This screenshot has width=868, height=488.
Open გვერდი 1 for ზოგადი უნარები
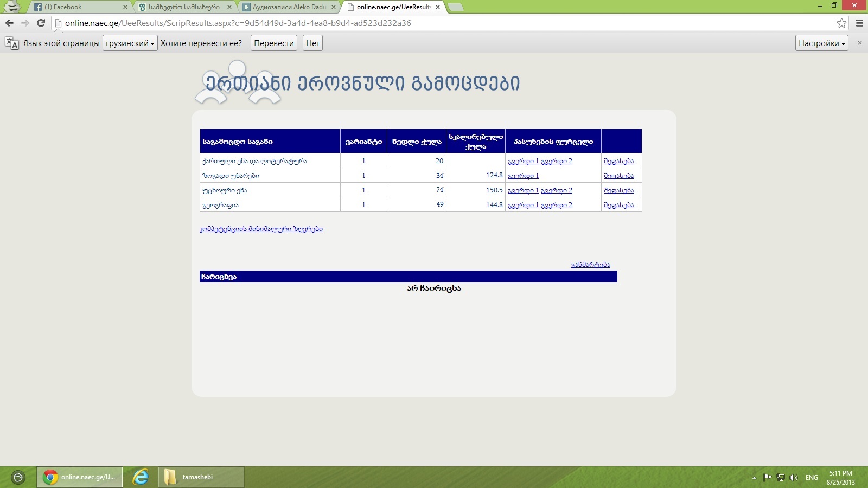pos(523,176)
